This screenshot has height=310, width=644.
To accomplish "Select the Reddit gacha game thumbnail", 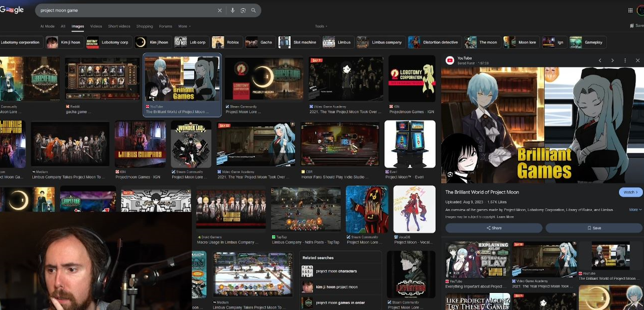I will (102, 79).
